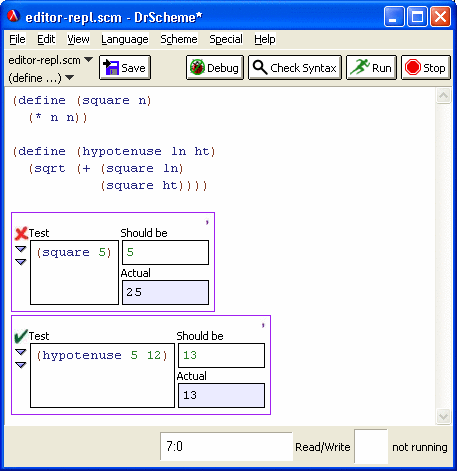457x471 pixels.
Task: Click the red X failed mark on the square test
Action: pos(21,234)
